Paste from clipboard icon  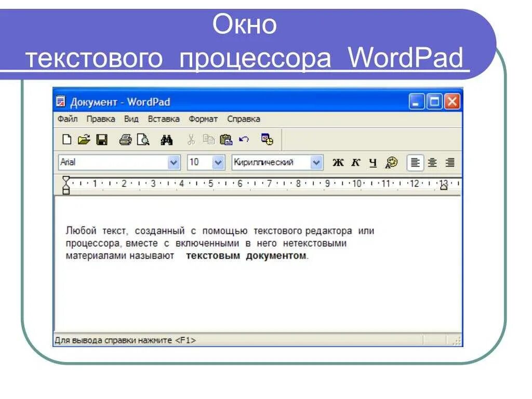226,139
